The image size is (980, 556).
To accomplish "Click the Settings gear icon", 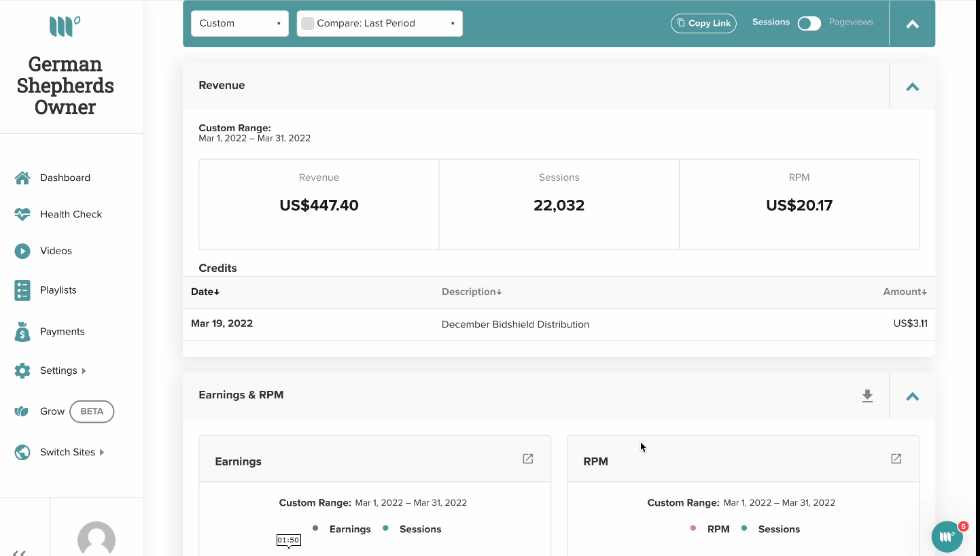I will (22, 370).
